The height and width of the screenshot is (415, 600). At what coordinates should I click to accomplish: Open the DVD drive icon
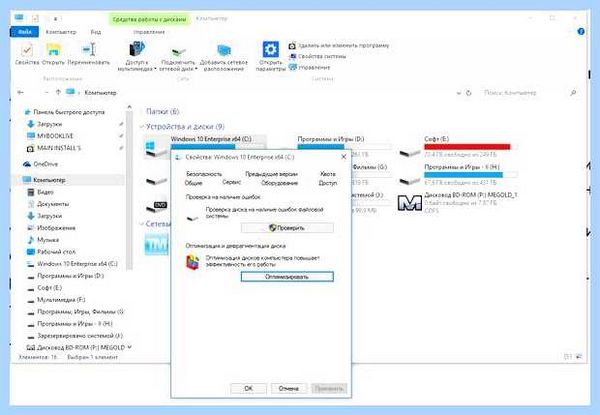157,207
